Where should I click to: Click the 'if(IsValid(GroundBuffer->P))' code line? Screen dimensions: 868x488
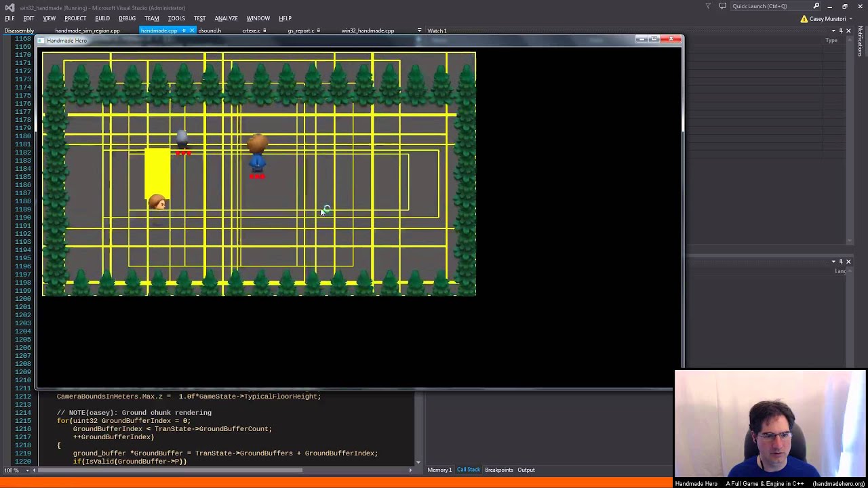(x=130, y=462)
